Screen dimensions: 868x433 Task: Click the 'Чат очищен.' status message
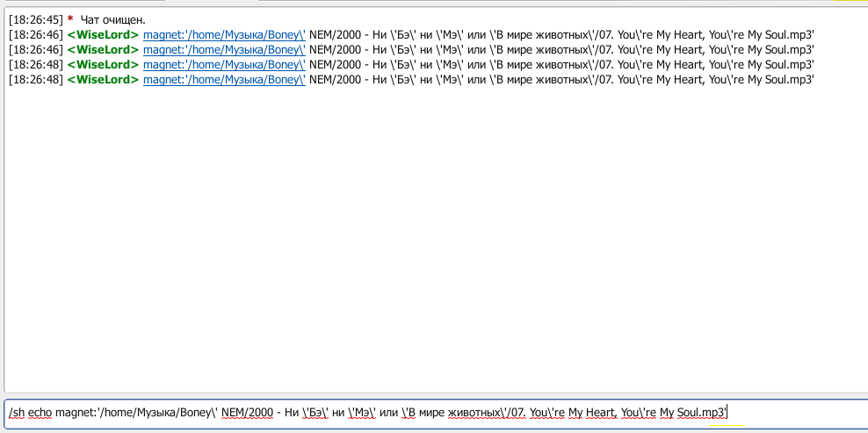pos(113,20)
